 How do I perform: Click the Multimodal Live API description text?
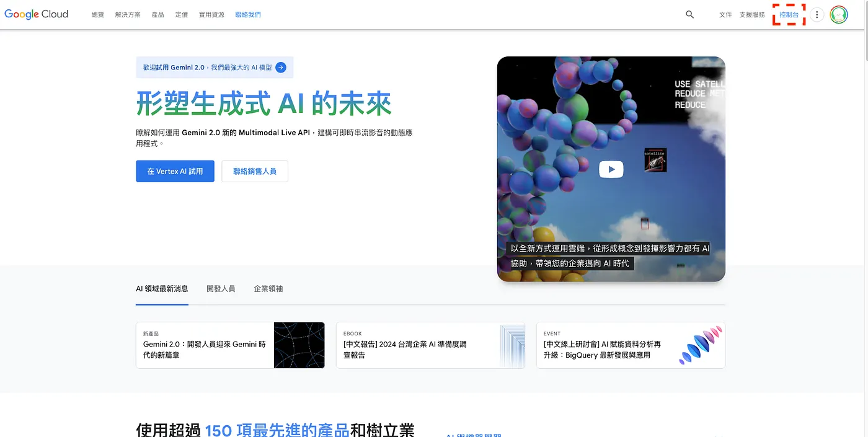point(274,138)
